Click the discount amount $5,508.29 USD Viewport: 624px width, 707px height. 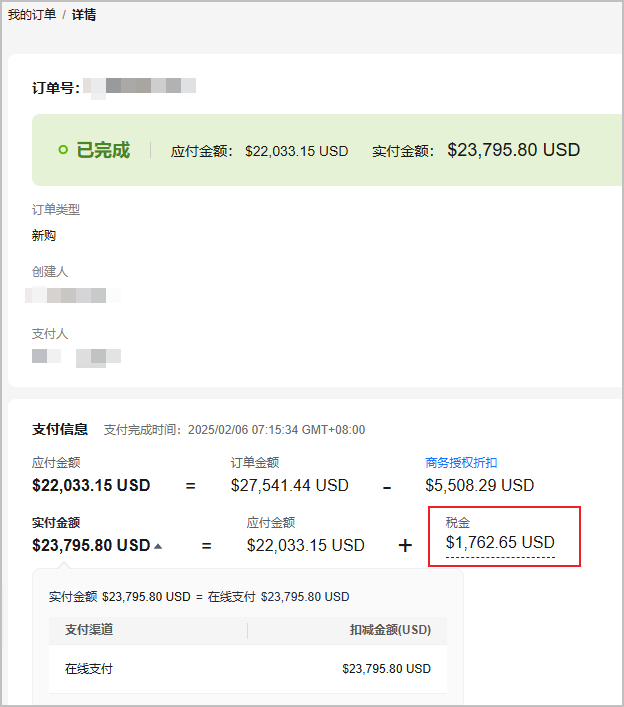[480, 485]
